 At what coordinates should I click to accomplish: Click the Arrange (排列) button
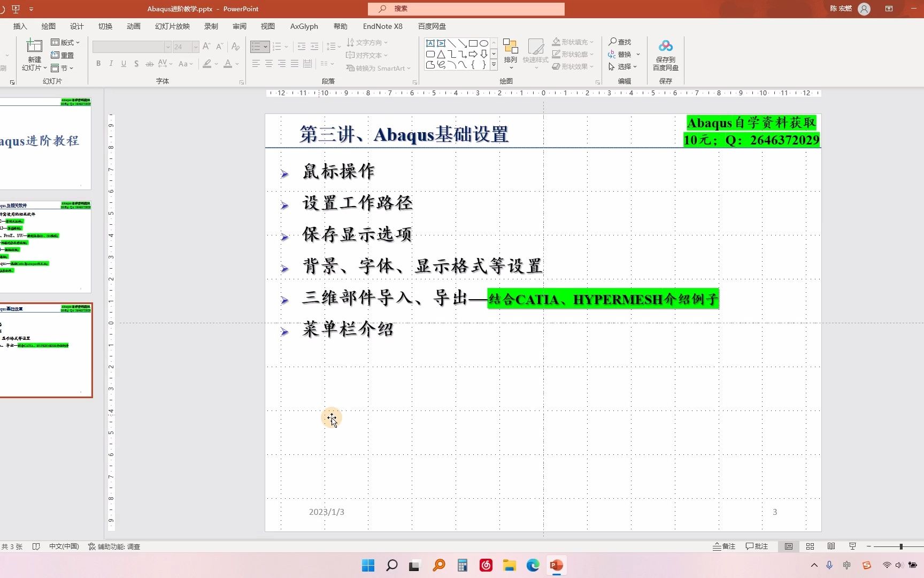pyautogui.click(x=511, y=54)
